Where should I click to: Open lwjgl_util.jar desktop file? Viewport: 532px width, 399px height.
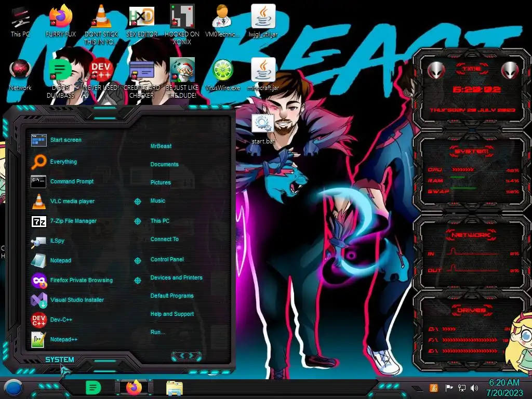263,21
